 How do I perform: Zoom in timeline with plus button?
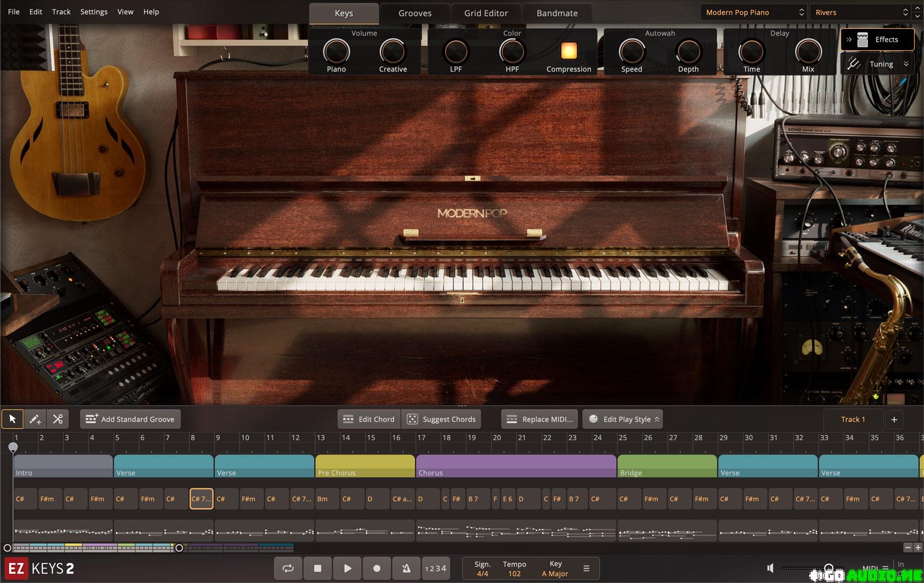tap(918, 547)
